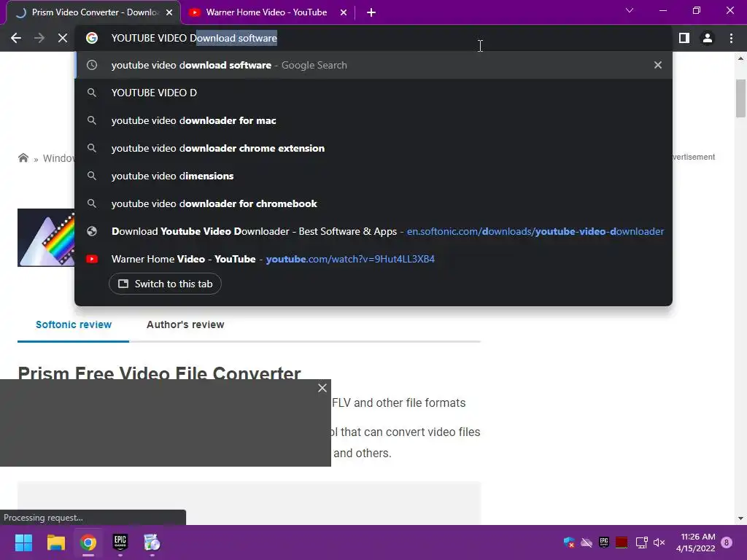
Task: Stop loading the page
Action: 63,38
